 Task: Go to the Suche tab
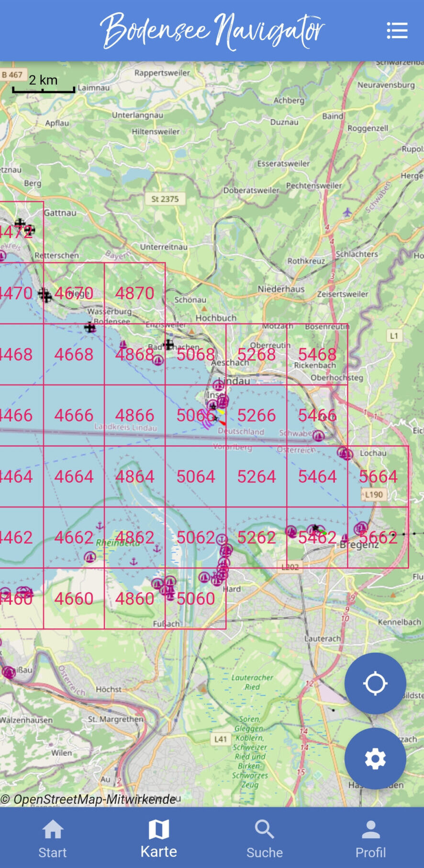coord(265,838)
